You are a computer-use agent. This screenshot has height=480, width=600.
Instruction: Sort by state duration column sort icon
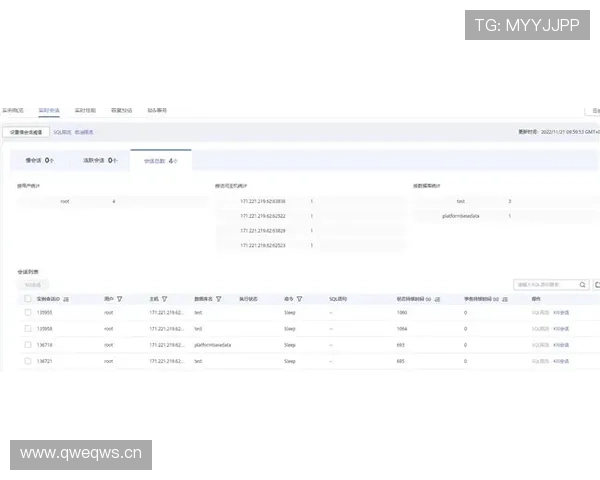pos(437,299)
